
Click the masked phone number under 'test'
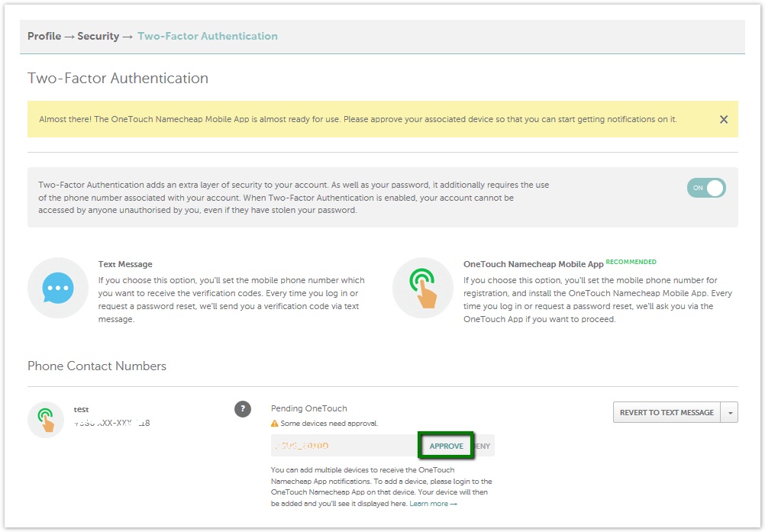pos(111,424)
